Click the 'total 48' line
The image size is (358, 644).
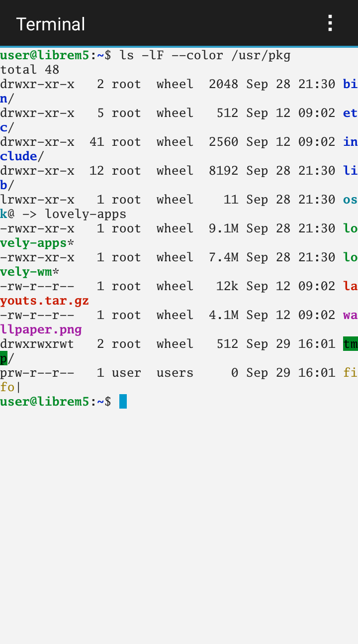point(30,70)
